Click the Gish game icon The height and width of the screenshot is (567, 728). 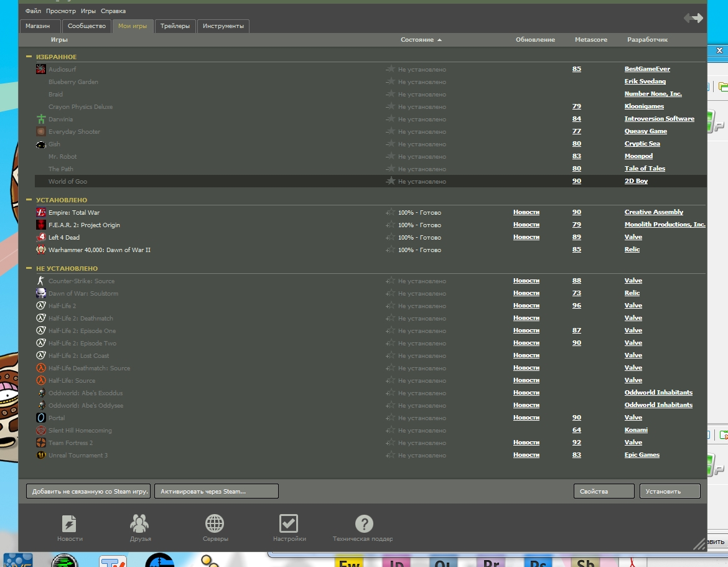tap(41, 144)
